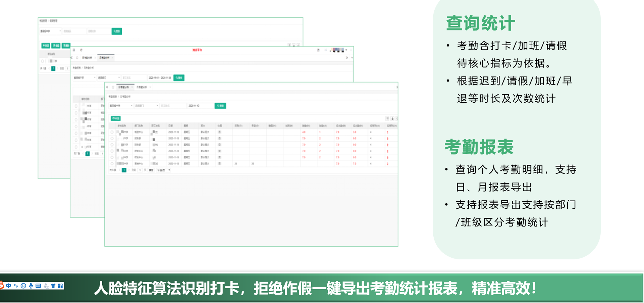Click the person icon in the table toolbar corner

point(392,119)
